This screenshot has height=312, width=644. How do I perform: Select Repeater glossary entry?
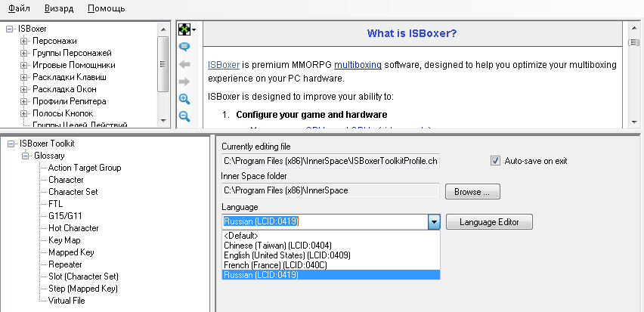coord(65,264)
